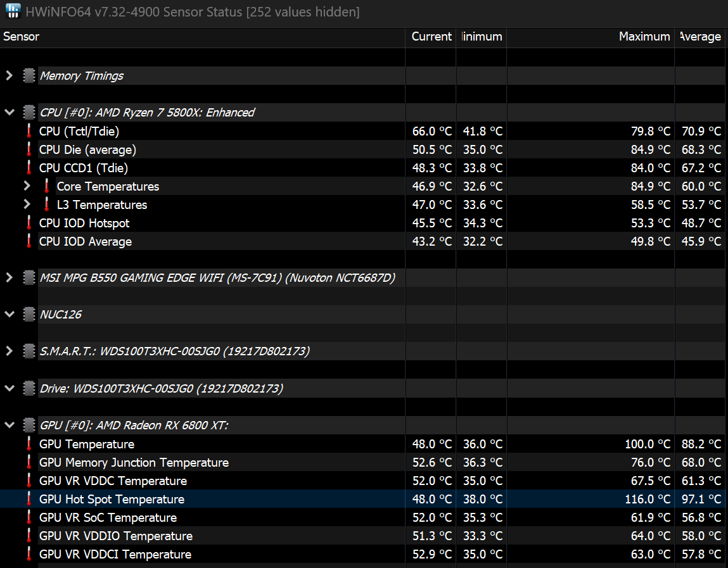Image resolution: width=728 pixels, height=568 pixels.
Task: Click thermometer icon beside CPU Die (average)
Action: (29, 149)
